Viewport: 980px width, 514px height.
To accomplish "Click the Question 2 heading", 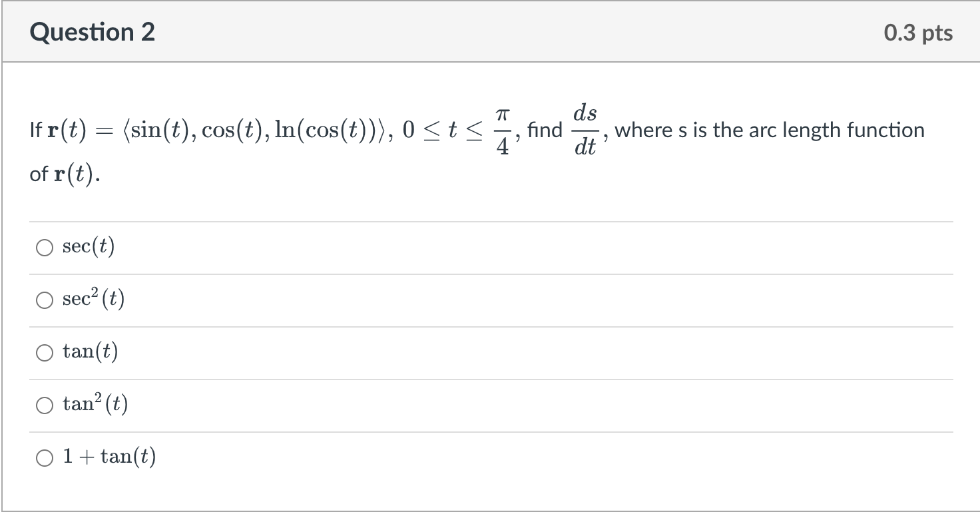I will [x=93, y=32].
